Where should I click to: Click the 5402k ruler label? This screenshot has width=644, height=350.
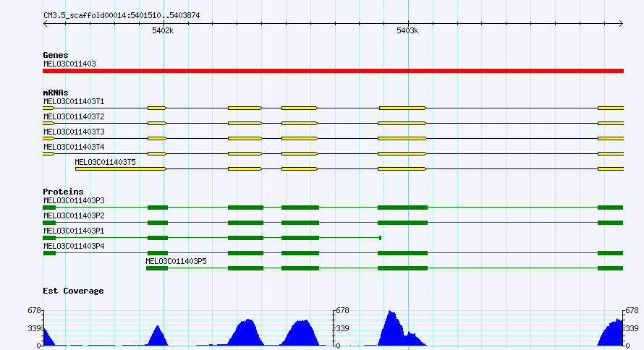163,31
